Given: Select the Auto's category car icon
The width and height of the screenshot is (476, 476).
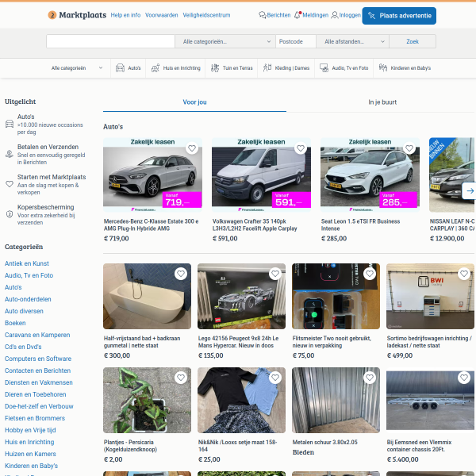Looking at the screenshot, I should [x=120, y=68].
